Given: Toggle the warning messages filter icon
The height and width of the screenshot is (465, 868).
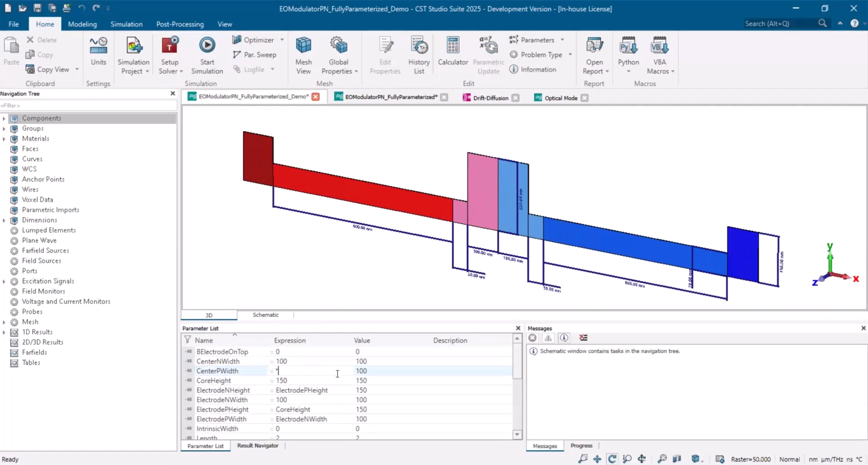Looking at the screenshot, I should [x=548, y=337].
